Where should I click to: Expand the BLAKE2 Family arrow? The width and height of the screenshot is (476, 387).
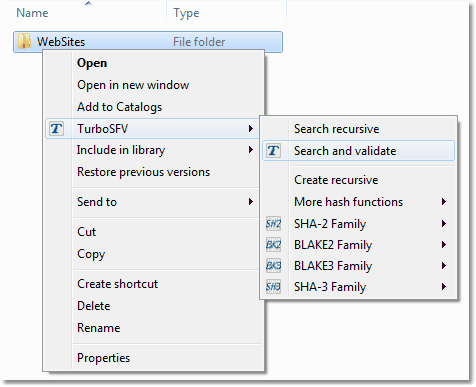click(444, 245)
